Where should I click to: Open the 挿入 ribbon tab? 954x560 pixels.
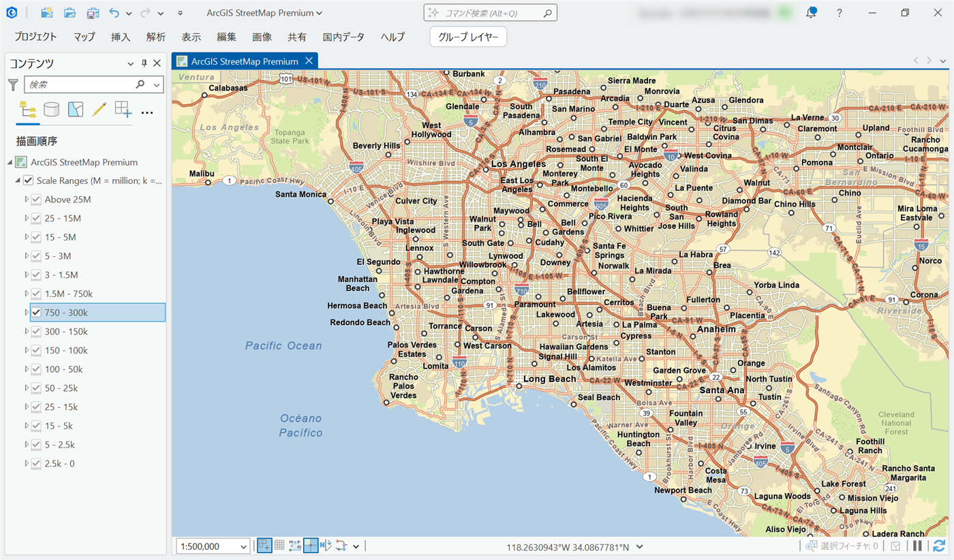[x=121, y=37]
